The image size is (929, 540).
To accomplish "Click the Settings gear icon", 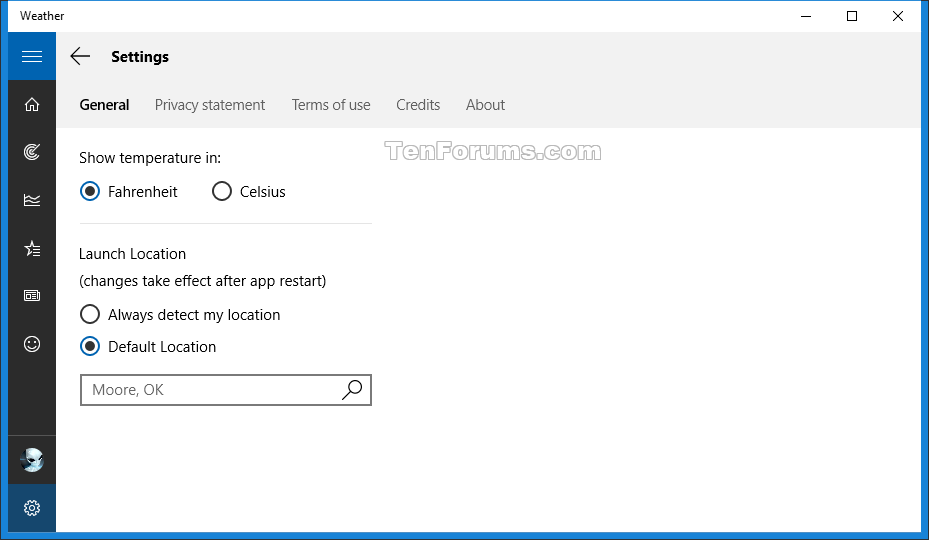I will tap(32, 508).
